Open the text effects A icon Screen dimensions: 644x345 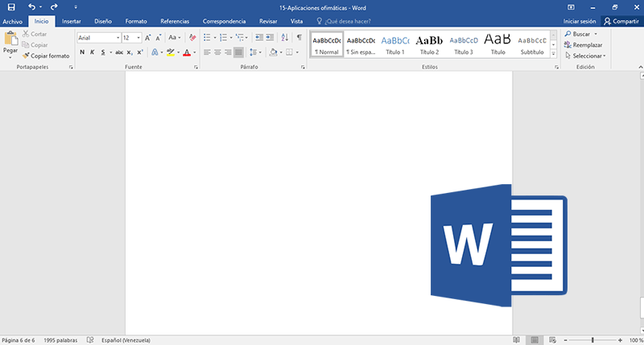(x=155, y=52)
